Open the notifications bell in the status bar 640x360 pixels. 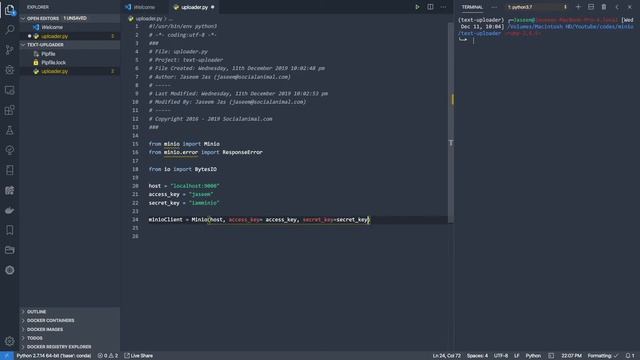[630, 356]
